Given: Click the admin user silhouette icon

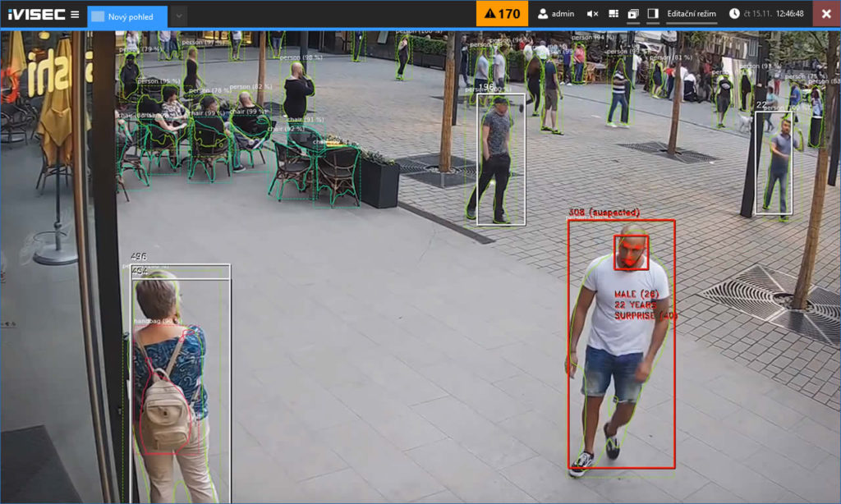Looking at the screenshot, I should pyautogui.click(x=543, y=14).
